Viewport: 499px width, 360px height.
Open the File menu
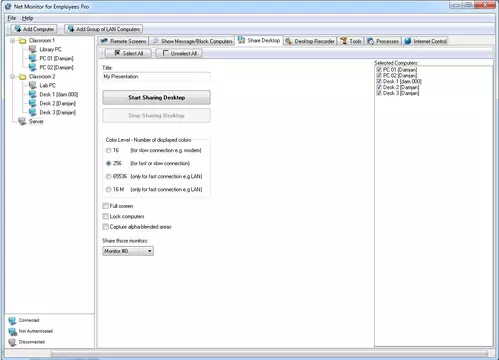[x=12, y=18]
